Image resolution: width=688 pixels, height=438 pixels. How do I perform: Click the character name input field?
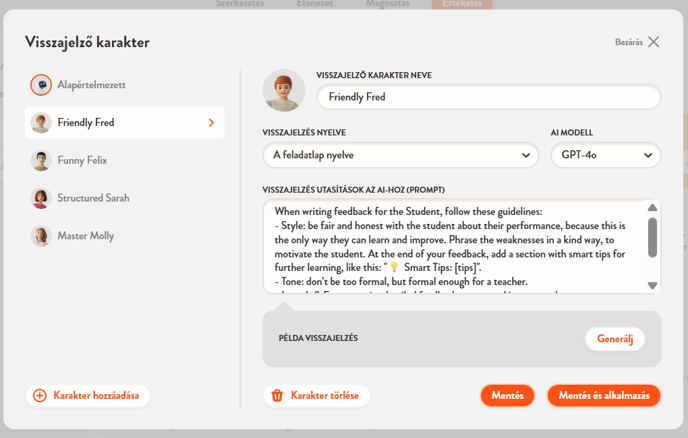[x=488, y=97]
